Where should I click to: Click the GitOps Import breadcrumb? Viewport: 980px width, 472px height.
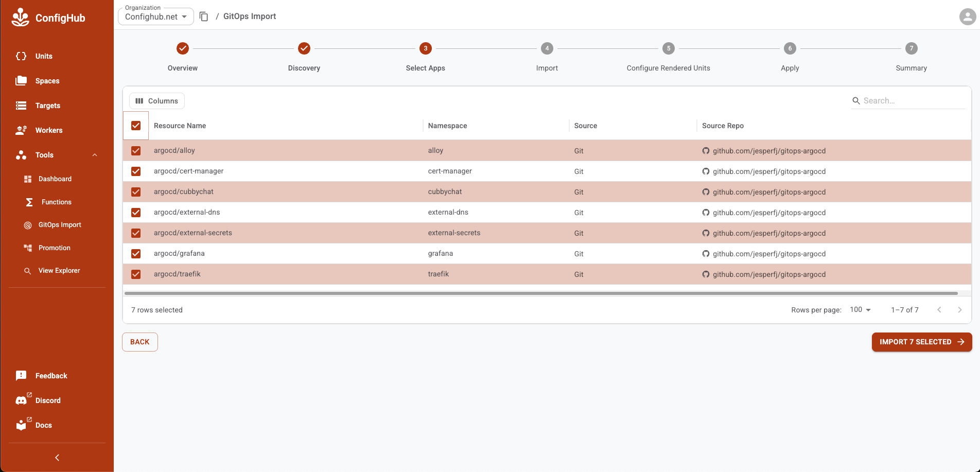[x=250, y=16]
